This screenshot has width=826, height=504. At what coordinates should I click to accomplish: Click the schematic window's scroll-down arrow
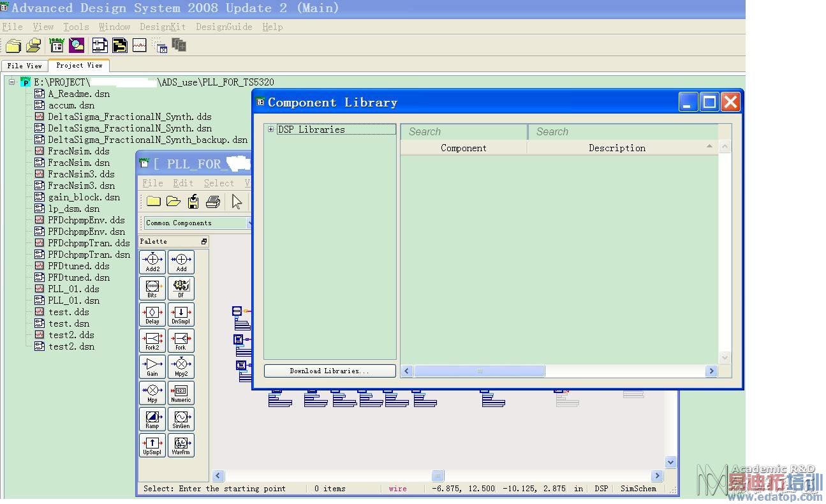click(x=670, y=462)
